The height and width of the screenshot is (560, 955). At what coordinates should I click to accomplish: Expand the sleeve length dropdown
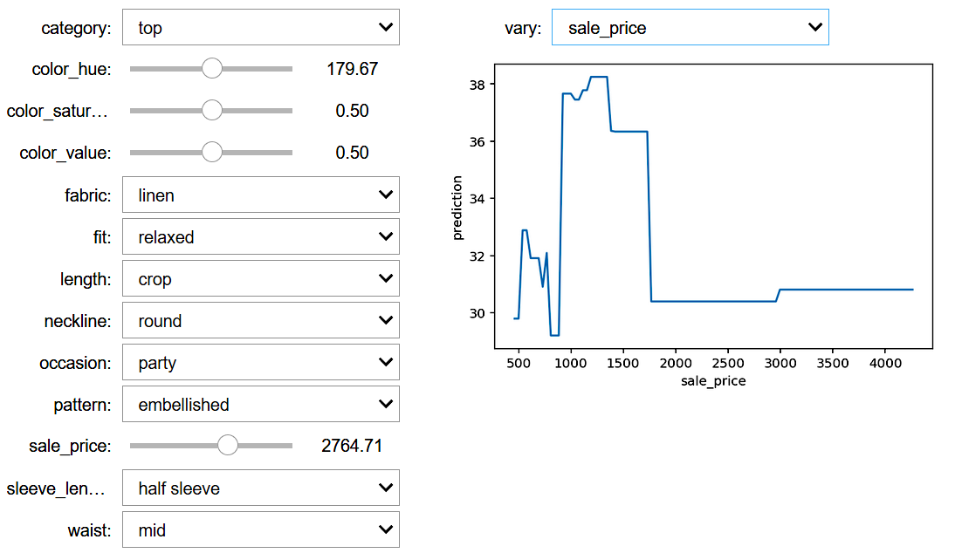[260, 488]
